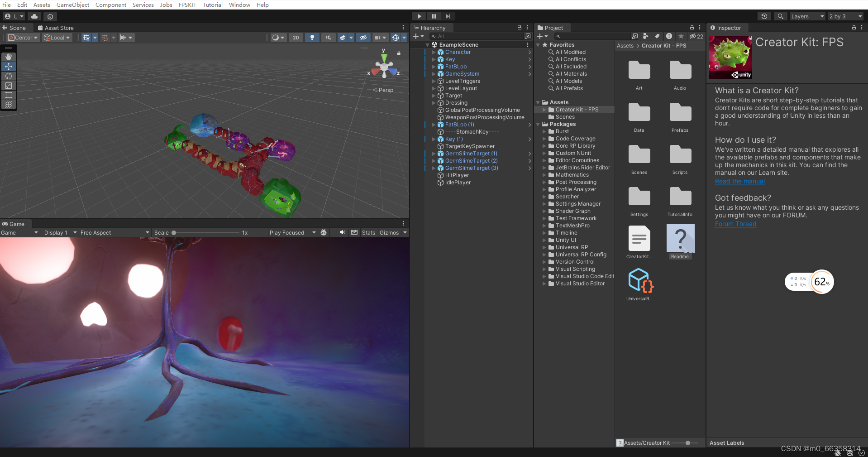This screenshot has width=868, height=457.
Task: Select the Readme asset
Action: point(680,242)
